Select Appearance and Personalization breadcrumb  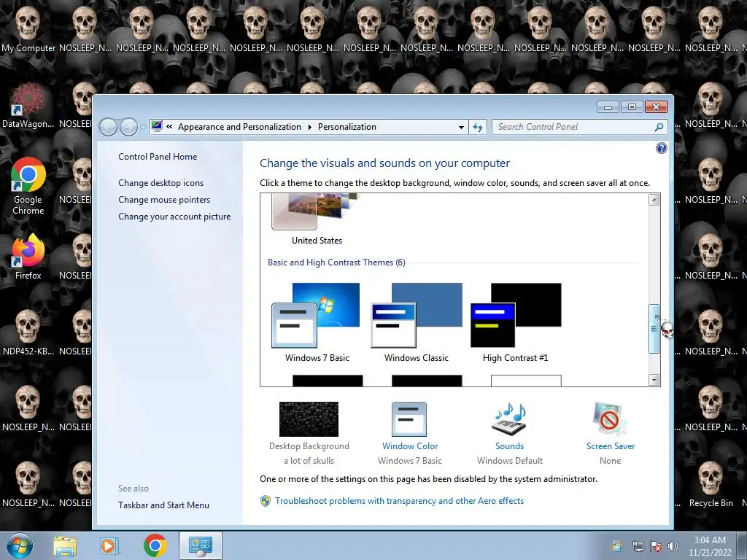[x=239, y=127]
